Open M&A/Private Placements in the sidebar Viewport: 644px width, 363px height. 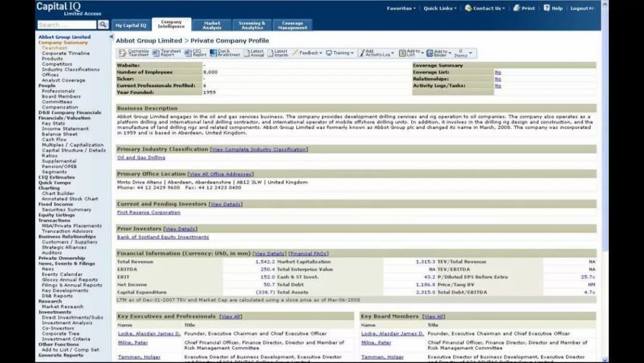[x=72, y=225]
